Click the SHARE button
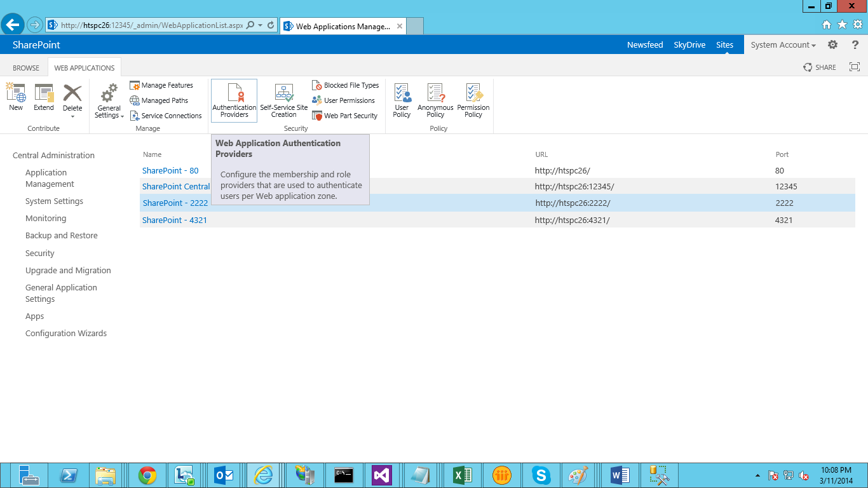Image resolution: width=868 pixels, height=488 pixels. point(820,67)
